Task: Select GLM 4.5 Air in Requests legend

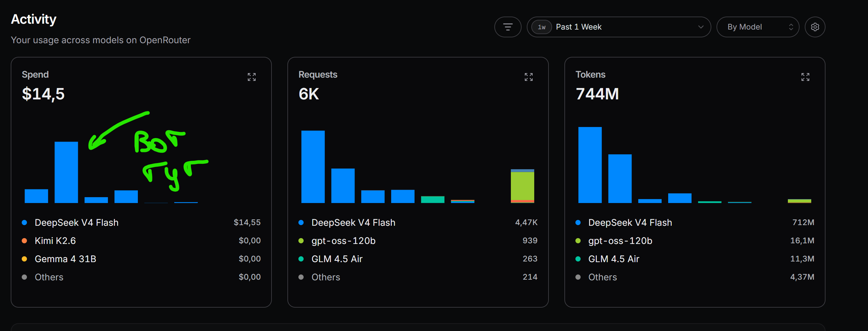Action: (x=418, y=259)
